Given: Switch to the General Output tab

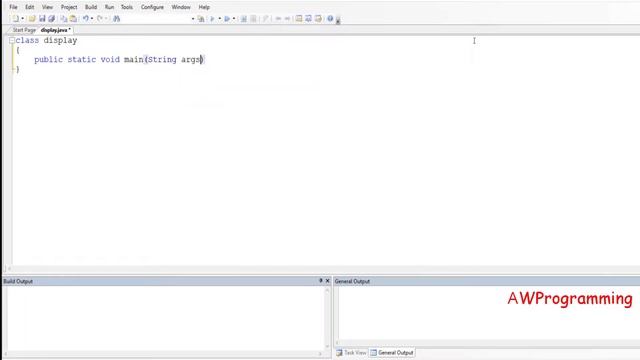Looking at the screenshot, I should tap(392, 353).
